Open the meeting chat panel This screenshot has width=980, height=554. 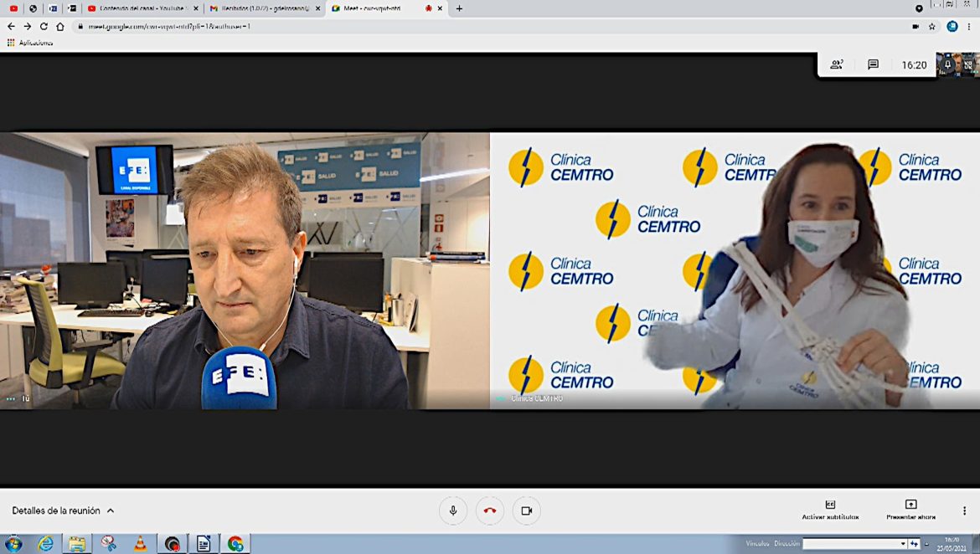873,64
